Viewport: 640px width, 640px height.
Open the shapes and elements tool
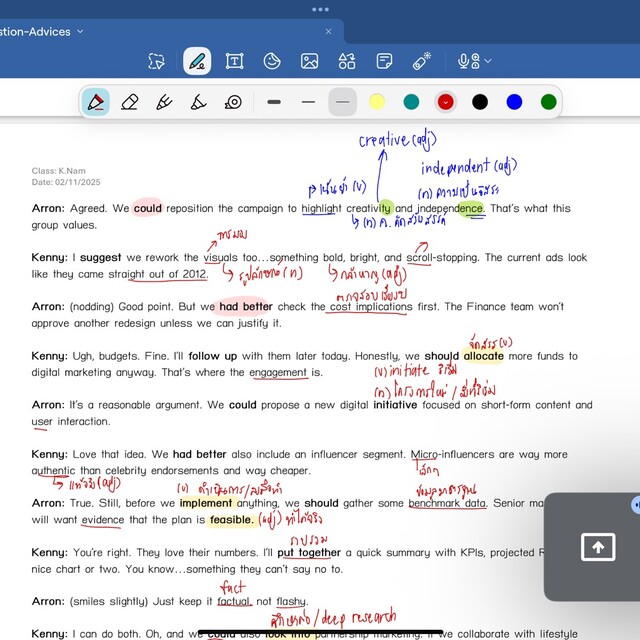[347, 61]
